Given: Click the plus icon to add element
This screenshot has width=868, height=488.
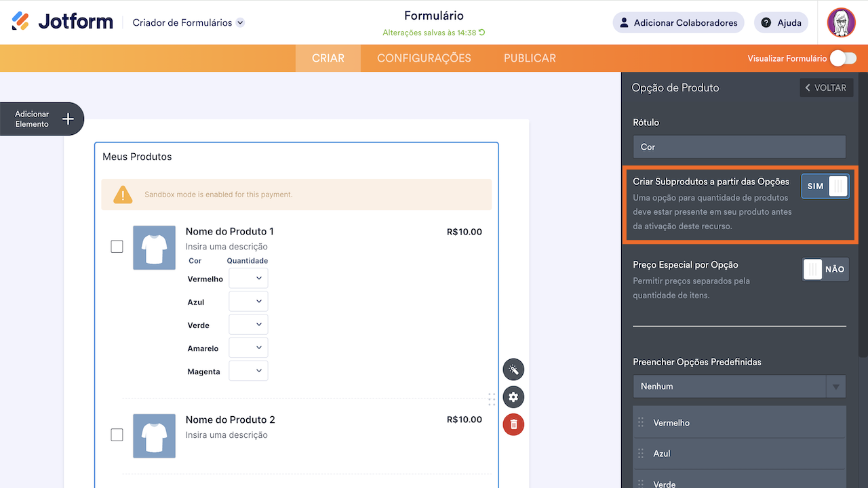Looking at the screenshot, I should [68, 119].
